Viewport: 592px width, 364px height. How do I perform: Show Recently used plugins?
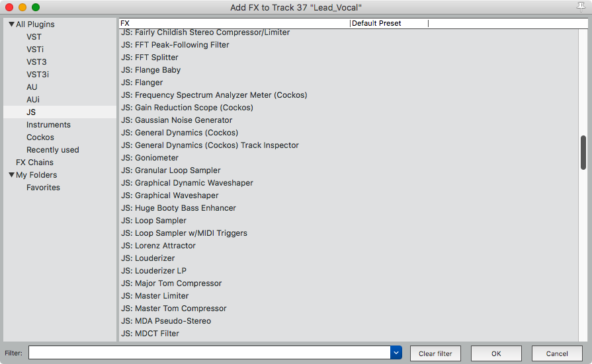coord(52,150)
